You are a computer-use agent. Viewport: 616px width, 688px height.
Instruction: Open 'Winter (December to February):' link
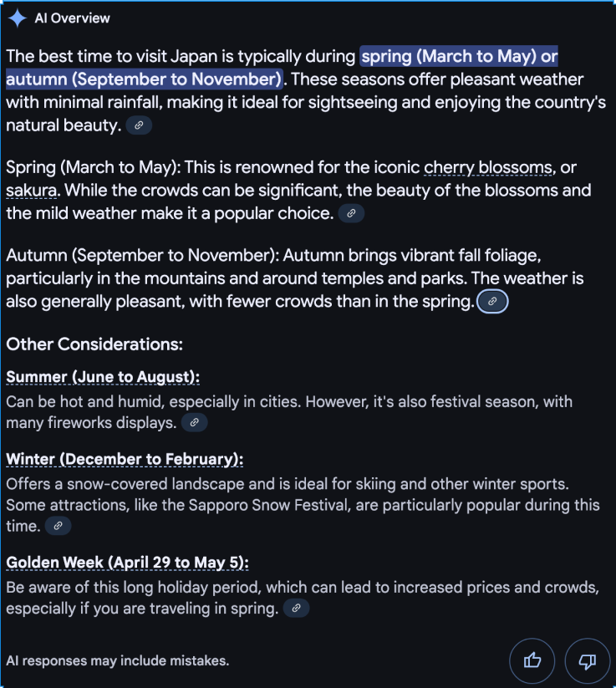[x=125, y=459]
